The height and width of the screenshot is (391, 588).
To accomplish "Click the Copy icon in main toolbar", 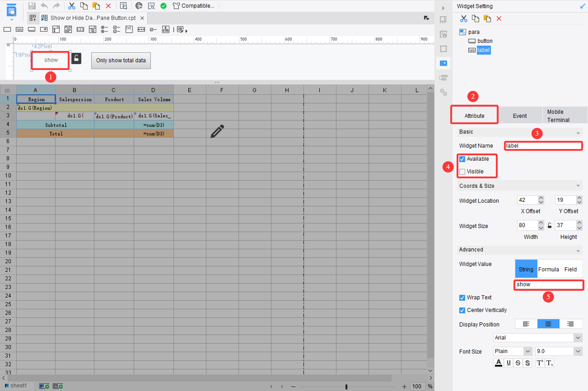I will point(84,6).
